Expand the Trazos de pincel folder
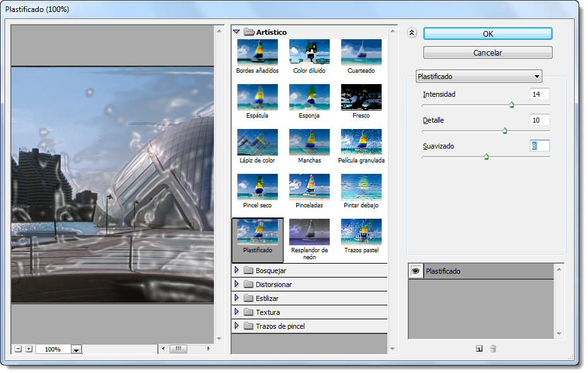The width and height of the screenshot is (588, 373). (237, 326)
